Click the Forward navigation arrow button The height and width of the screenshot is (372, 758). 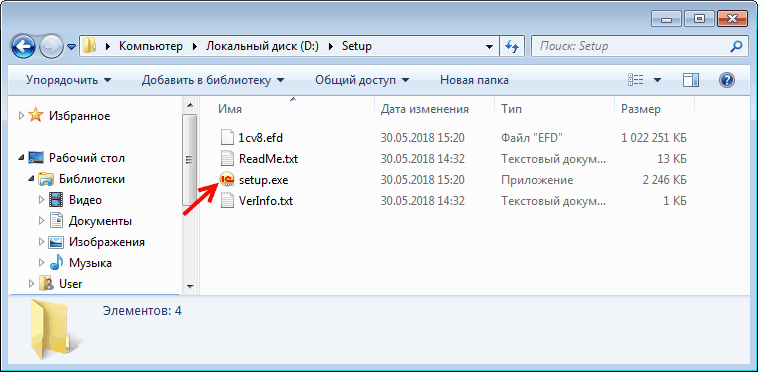pyautogui.click(x=51, y=47)
